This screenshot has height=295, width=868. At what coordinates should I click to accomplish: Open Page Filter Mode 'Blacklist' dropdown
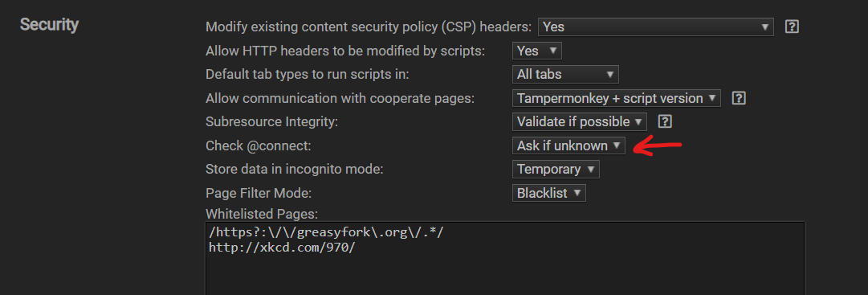[548, 193]
